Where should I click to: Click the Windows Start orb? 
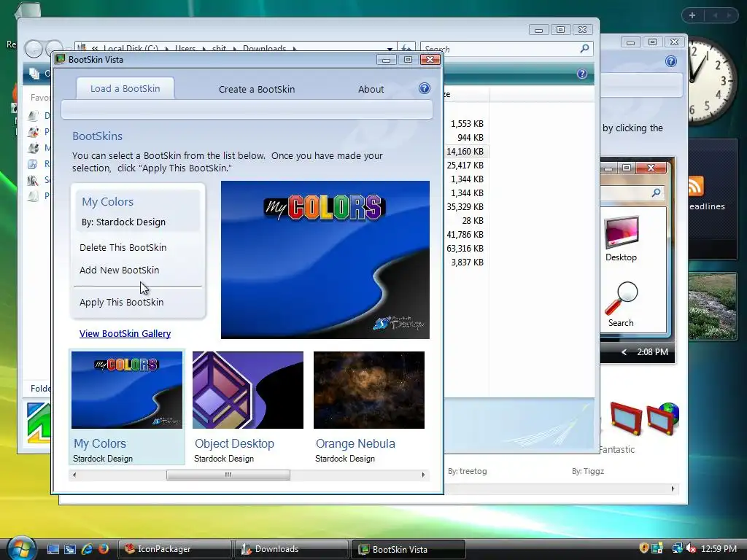point(20,548)
